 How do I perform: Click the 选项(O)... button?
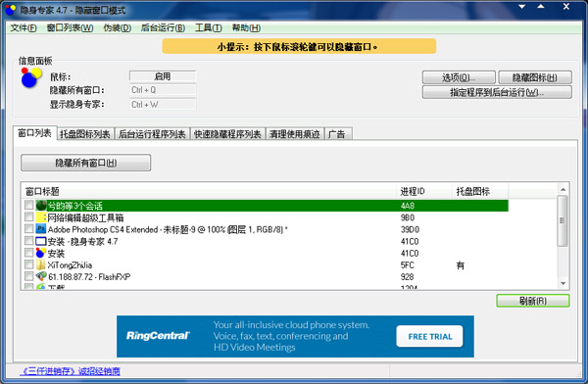(459, 77)
